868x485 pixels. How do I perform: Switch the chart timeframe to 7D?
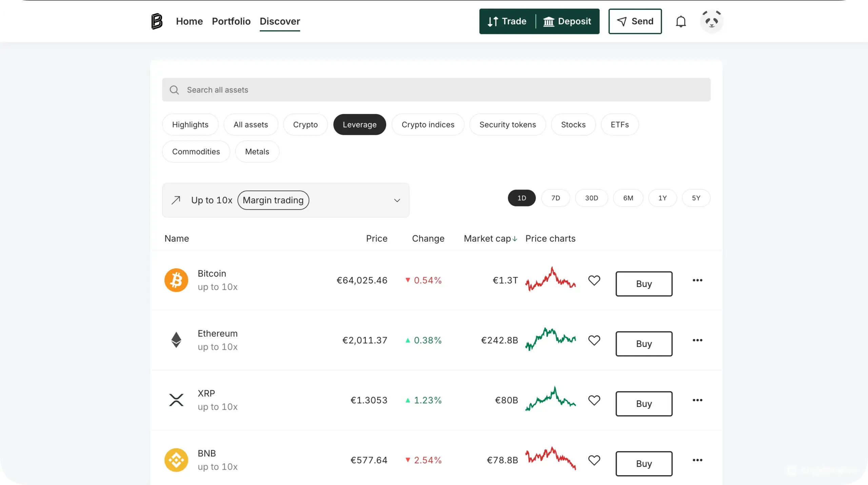[556, 198]
